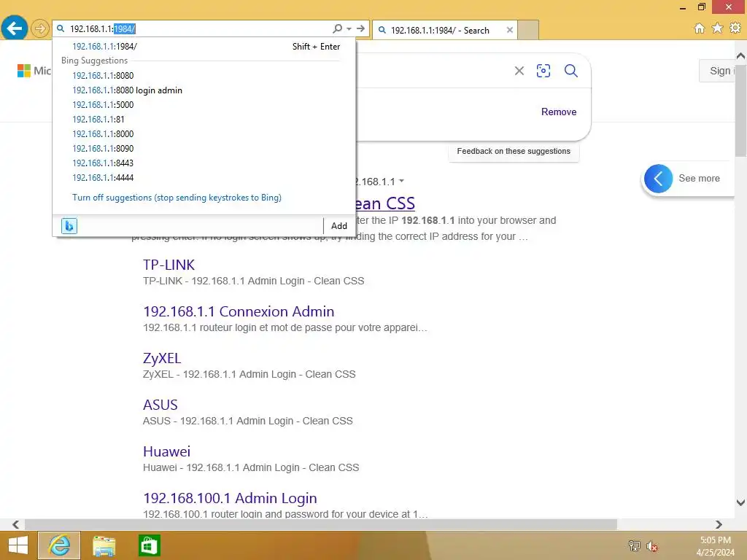Open the browser Home icon
The height and width of the screenshot is (560, 747).
(700, 28)
